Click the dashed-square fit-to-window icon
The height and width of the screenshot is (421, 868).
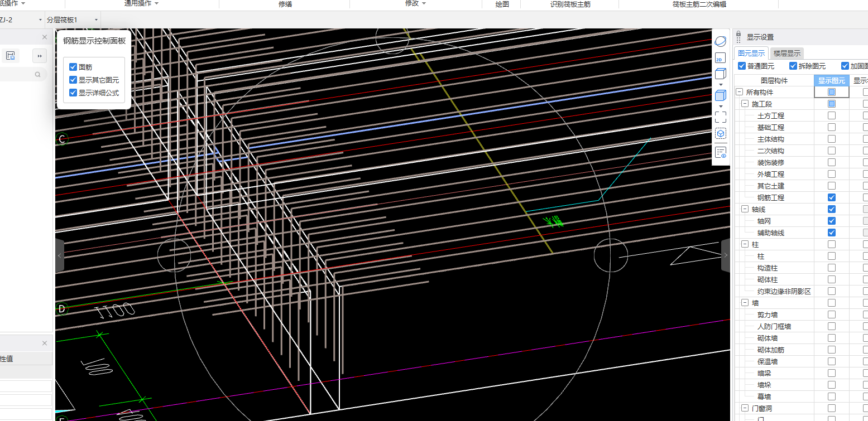click(x=721, y=117)
